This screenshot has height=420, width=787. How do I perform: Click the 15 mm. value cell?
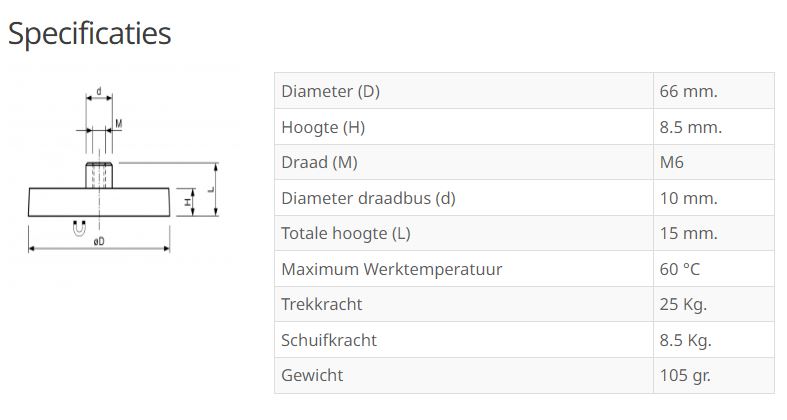click(688, 234)
